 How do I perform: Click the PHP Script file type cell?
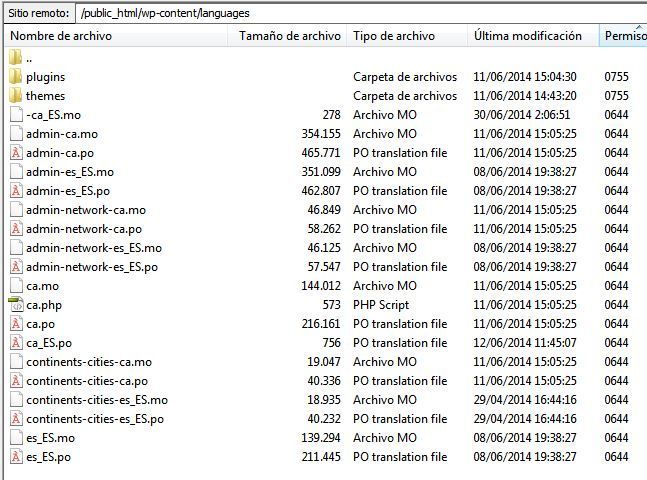(381, 305)
